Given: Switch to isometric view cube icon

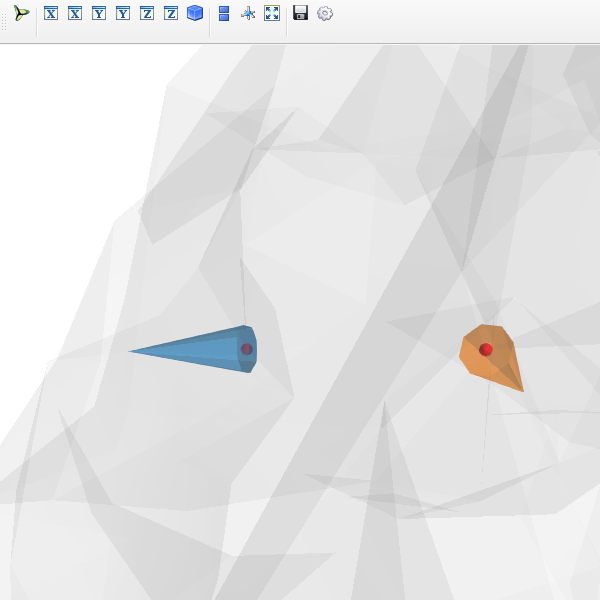Looking at the screenshot, I should point(195,13).
